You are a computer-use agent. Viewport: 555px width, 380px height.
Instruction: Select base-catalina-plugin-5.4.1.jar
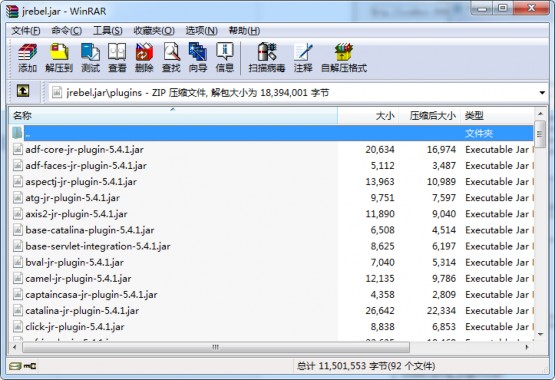(90, 230)
